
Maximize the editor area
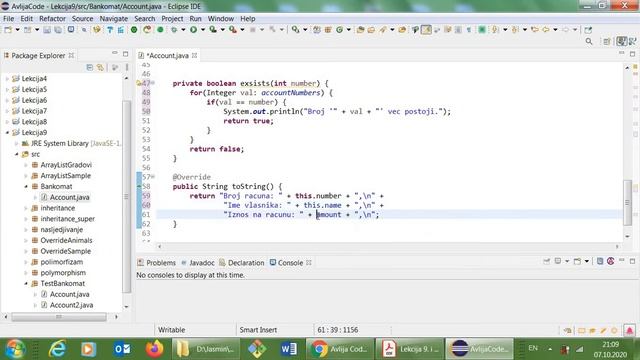point(633,53)
